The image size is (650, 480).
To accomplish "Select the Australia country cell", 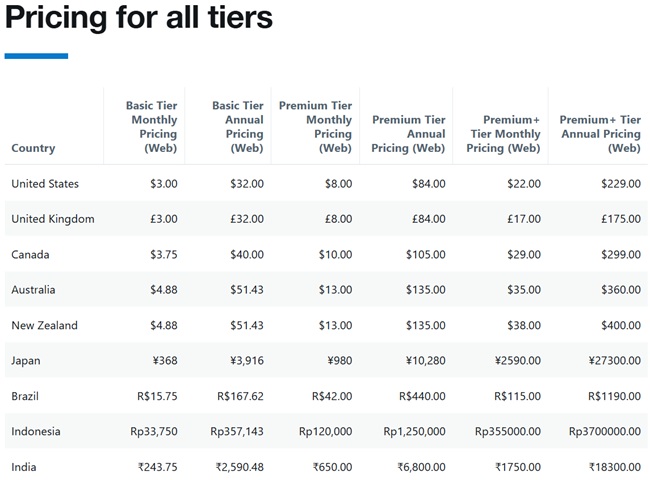I will (33, 290).
